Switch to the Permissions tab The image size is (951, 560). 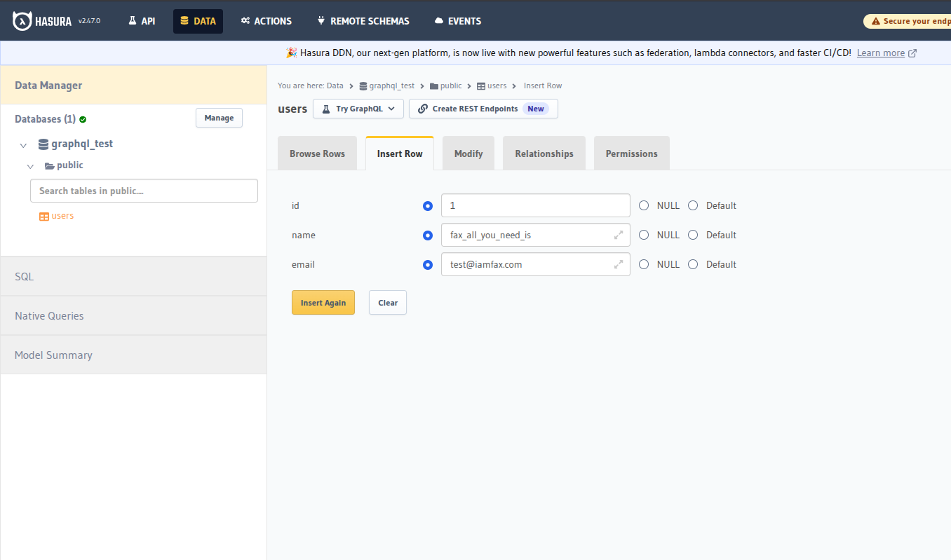pyautogui.click(x=632, y=153)
